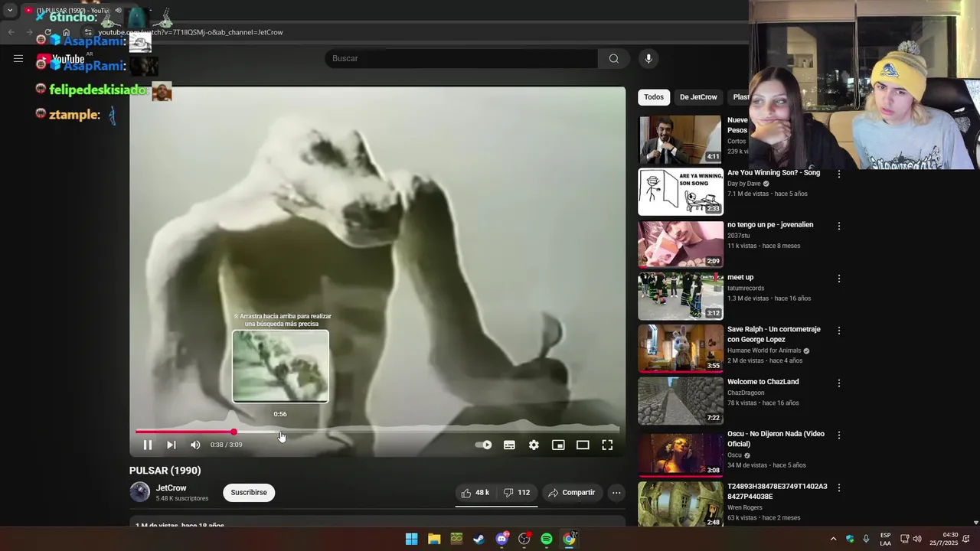980x551 pixels.
Task: Open the more actions ellipsis beside Compartir
Action: [616, 493]
